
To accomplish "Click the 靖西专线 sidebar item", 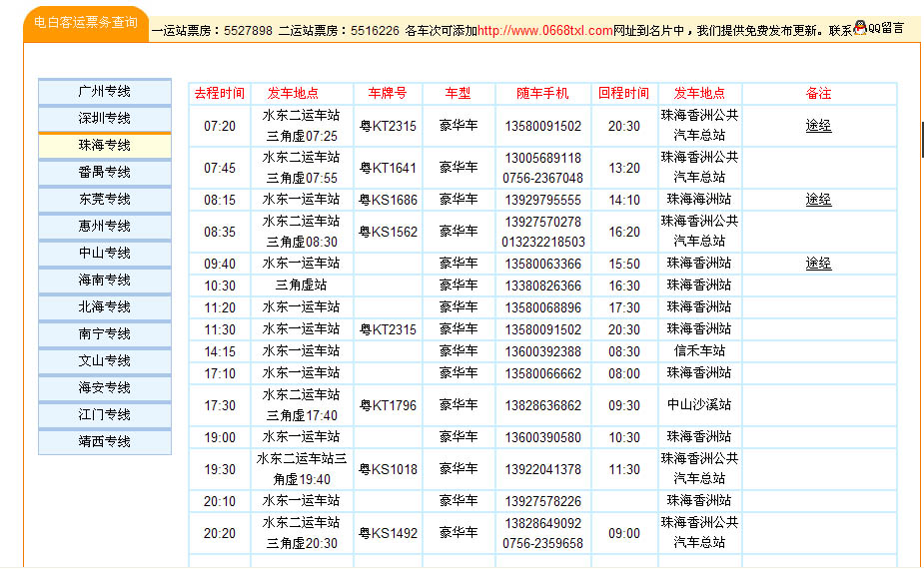I will tap(105, 442).
